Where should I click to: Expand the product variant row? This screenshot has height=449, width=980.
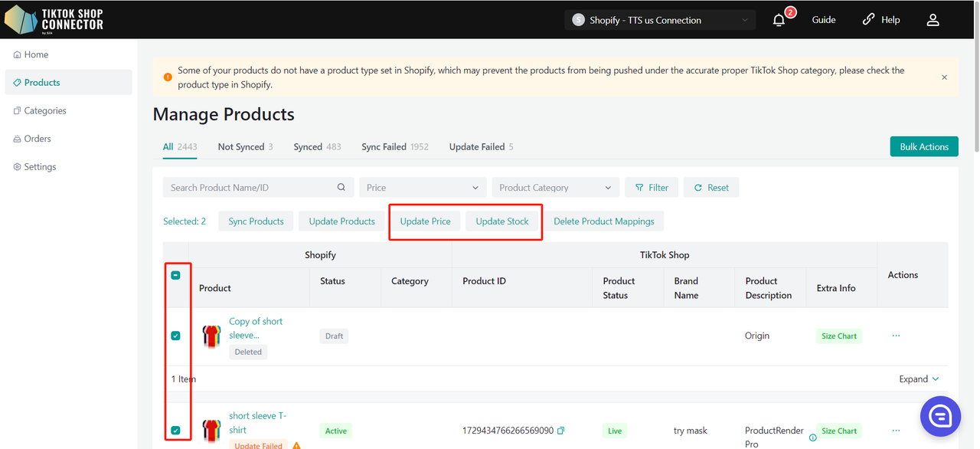919,379
